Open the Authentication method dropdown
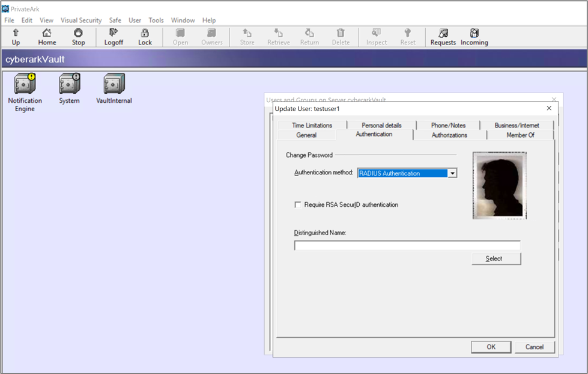The width and height of the screenshot is (588, 374). pos(452,173)
